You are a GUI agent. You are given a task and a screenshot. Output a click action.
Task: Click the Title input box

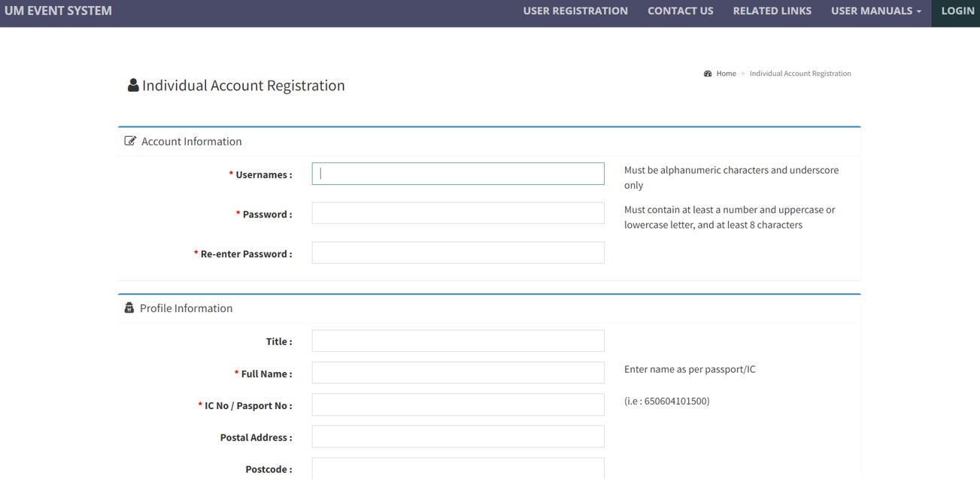457,341
